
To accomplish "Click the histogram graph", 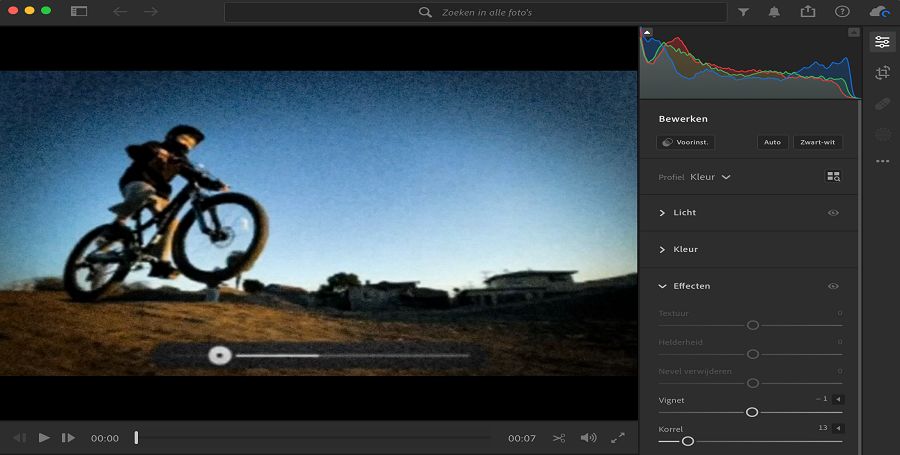I will point(750,63).
